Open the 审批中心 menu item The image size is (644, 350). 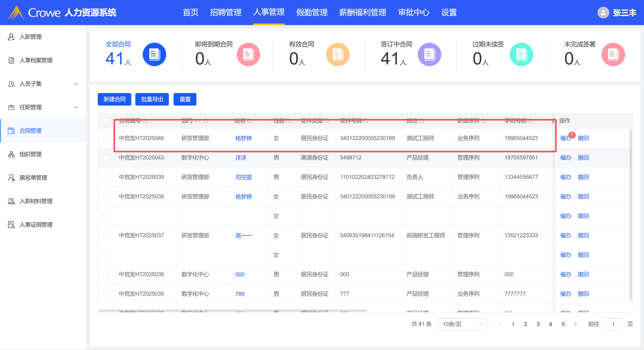click(414, 13)
